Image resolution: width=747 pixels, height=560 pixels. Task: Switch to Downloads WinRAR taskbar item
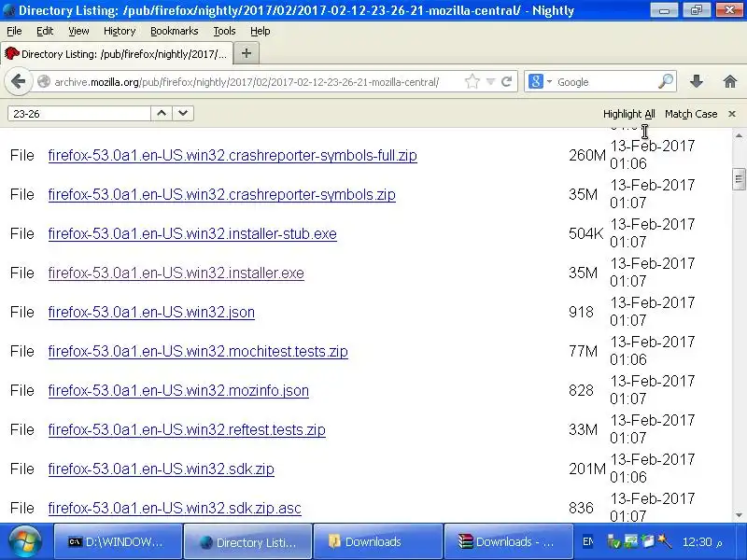tap(508, 542)
